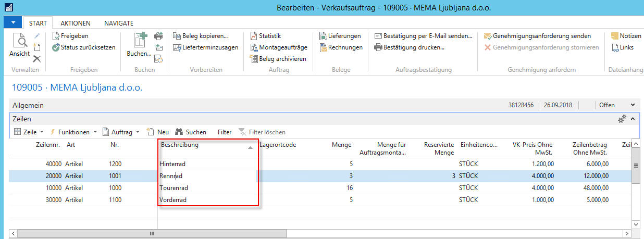Switch to the NAVIGATE ribbon tab
The height and width of the screenshot is (239, 644).
tap(119, 23)
